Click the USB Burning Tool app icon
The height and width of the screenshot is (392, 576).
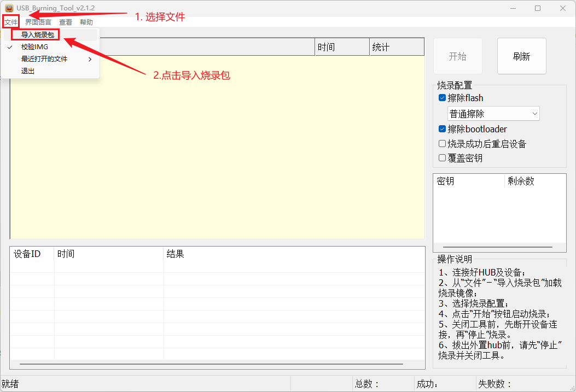(x=9, y=8)
